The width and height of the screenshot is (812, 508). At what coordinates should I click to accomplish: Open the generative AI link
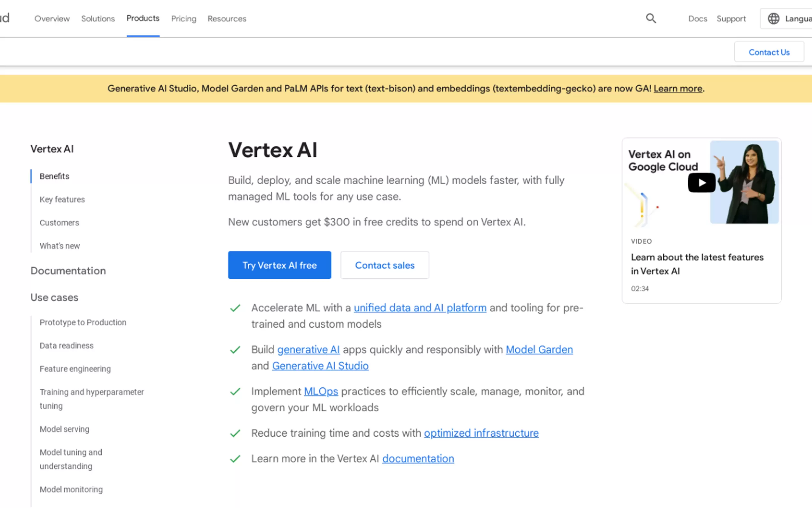[308, 349]
